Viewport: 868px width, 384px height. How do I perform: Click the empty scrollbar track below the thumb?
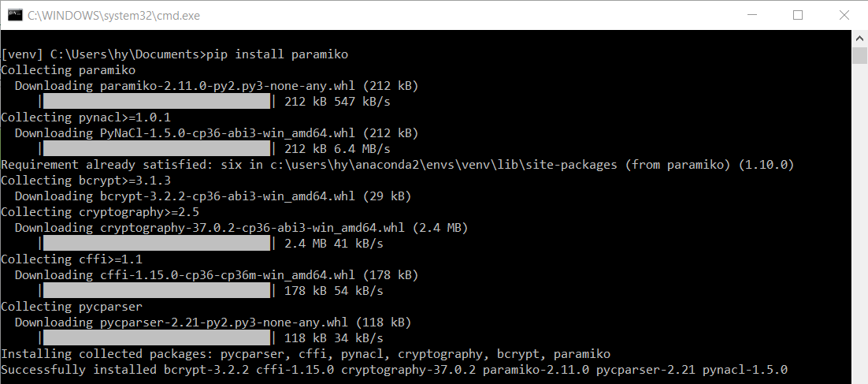pos(860,237)
